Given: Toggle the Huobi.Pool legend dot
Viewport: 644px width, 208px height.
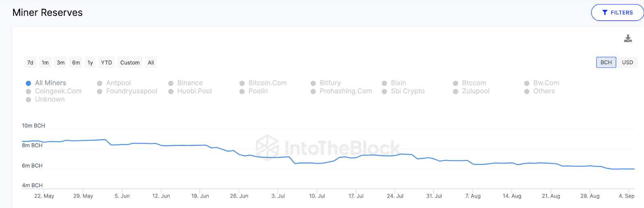Looking at the screenshot, I should pos(171,92).
